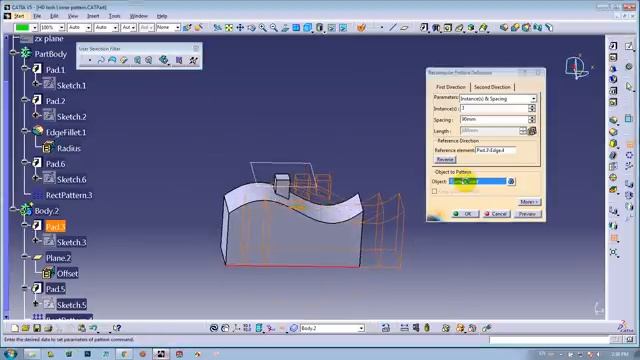
Task: Click the More>> button
Action: click(529, 202)
